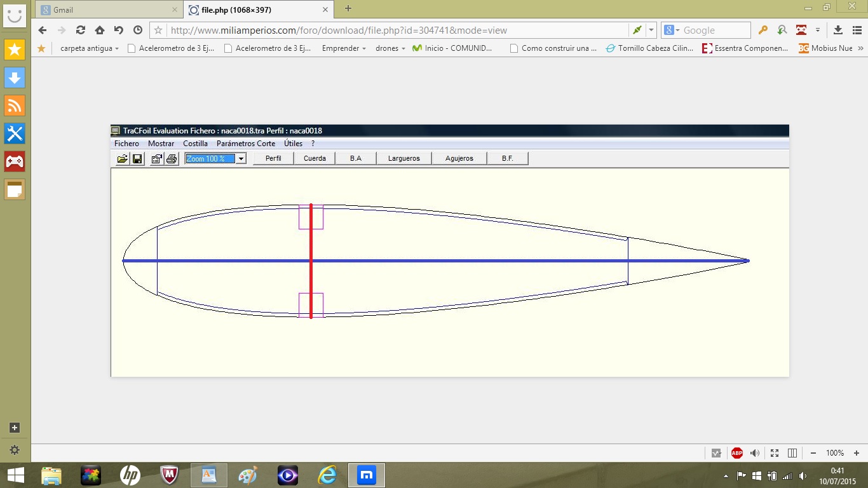Click the open folder icon in TraCFoil
Screen dimensions: 868x488
122,159
